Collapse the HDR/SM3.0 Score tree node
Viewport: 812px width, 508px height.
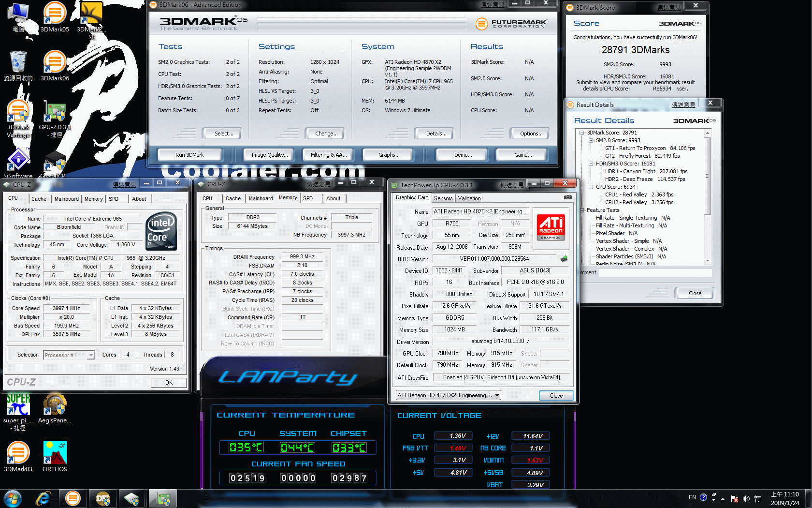click(x=591, y=164)
